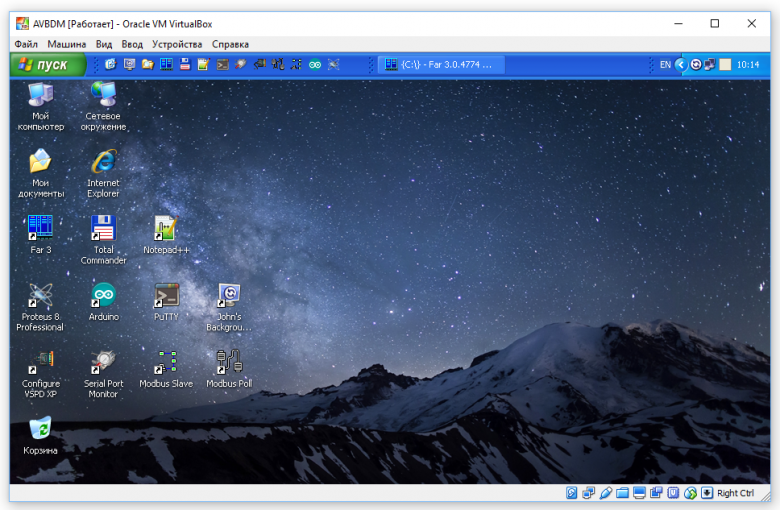Image resolution: width=780 pixels, height=510 pixels.
Task: Select Мой компьютер desktop icon
Action: [40, 105]
